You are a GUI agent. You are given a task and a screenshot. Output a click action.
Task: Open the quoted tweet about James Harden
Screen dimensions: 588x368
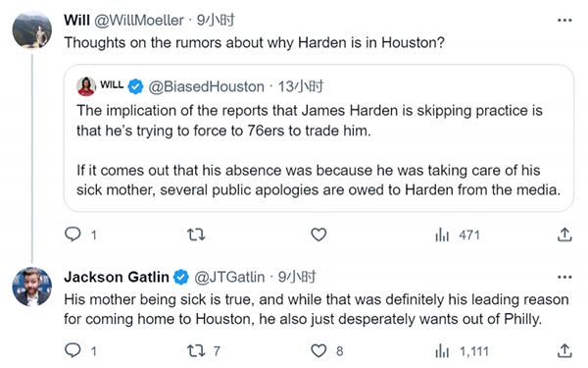pyautogui.click(x=318, y=138)
